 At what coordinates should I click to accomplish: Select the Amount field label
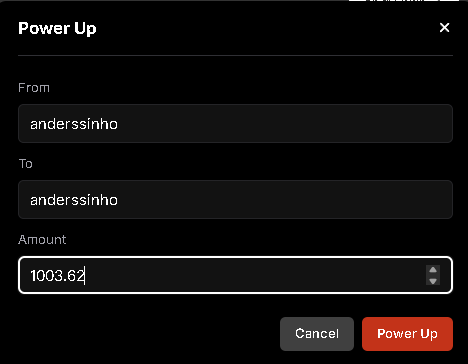point(42,240)
